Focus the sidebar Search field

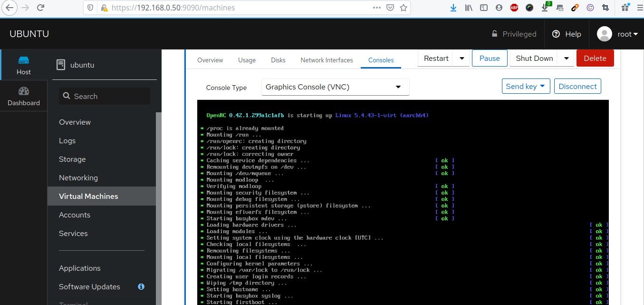[x=105, y=96]
